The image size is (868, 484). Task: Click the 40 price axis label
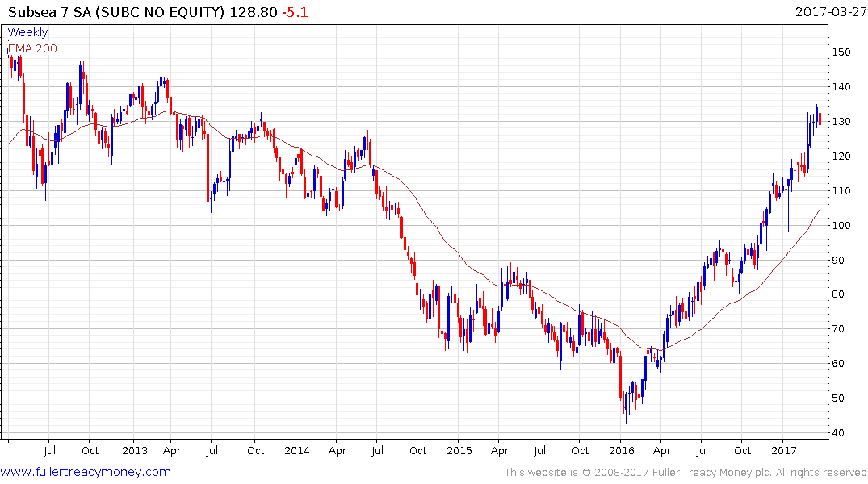click(839, 433)
